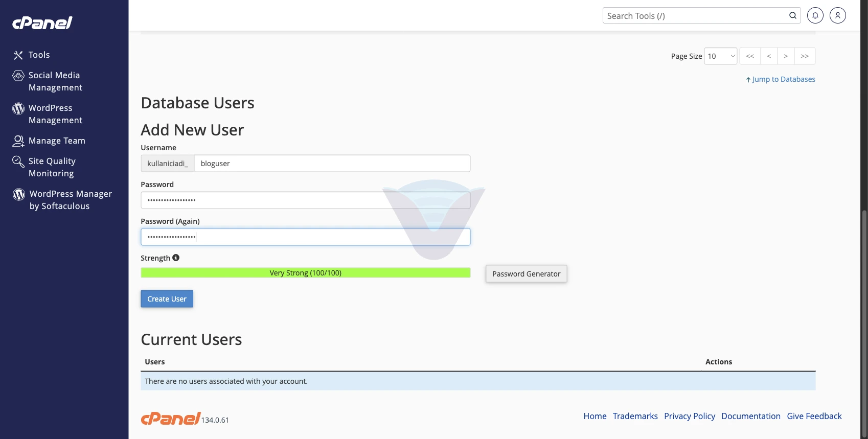The image size is (868, 439).
Task: Click the WordPress Management logo icon
Action: pyautogui.click(x=18, y=108)
